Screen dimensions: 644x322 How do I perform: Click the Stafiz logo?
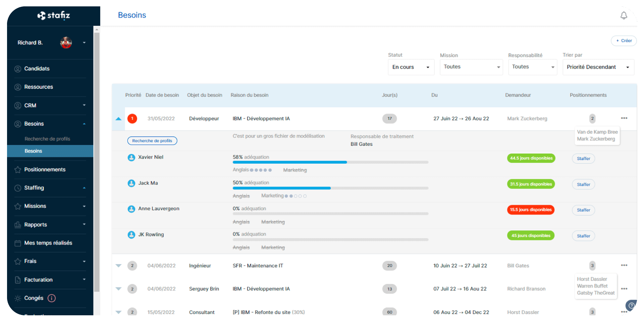coord(54,15)
